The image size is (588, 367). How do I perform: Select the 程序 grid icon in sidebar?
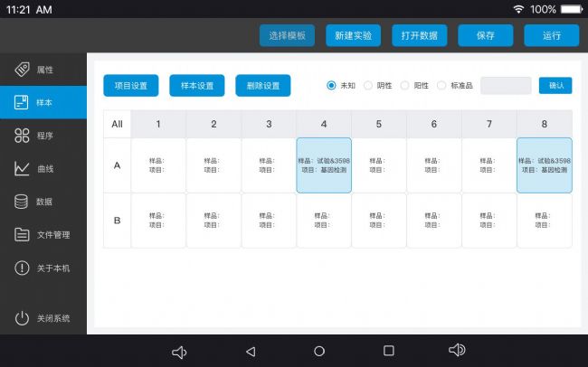[x=22, y=136]
